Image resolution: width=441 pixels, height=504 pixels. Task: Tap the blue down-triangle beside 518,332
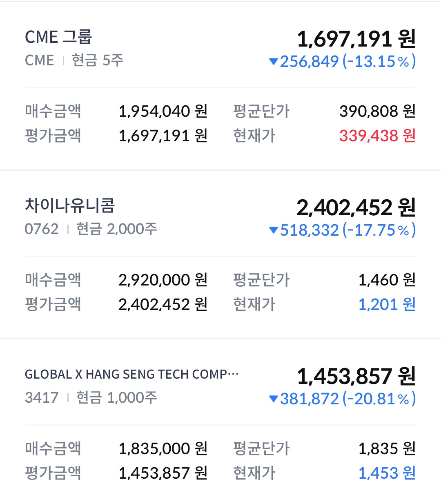point(274,230)
